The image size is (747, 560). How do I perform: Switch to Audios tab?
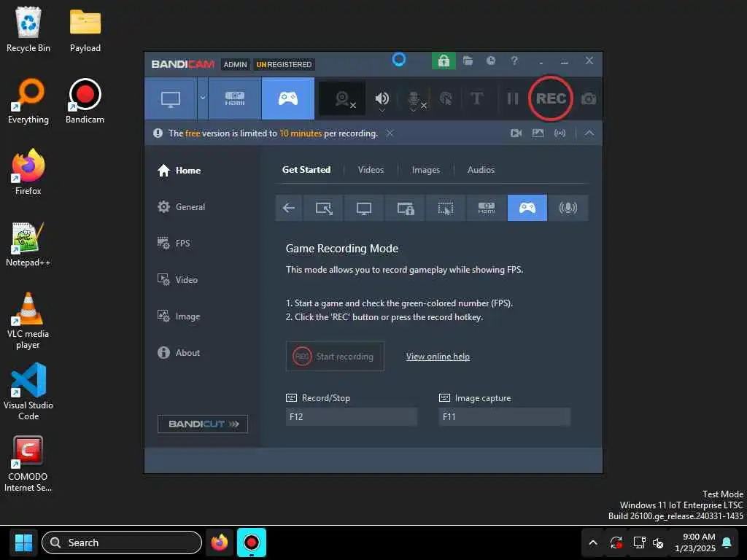481,170
